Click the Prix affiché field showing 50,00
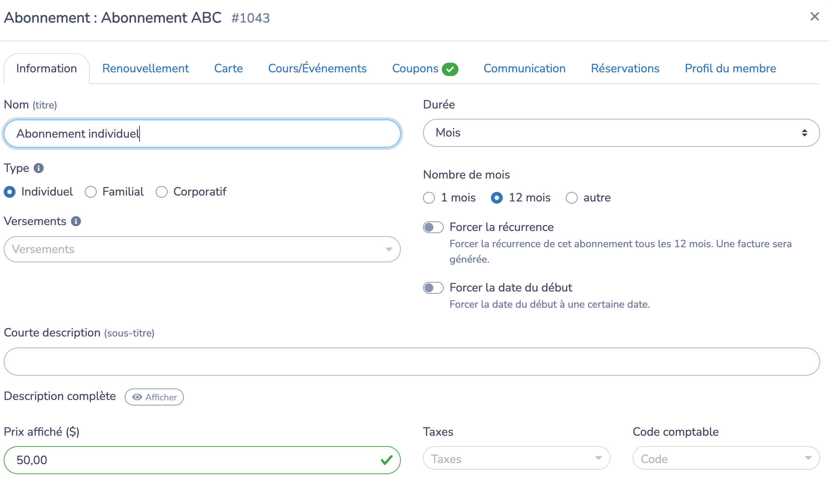This screenshot has height=504, width=829. coord(202,460)
